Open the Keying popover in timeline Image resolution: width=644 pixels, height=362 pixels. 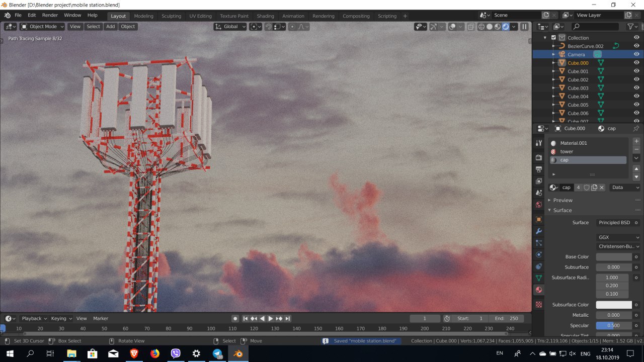click(x=61, y=318)
